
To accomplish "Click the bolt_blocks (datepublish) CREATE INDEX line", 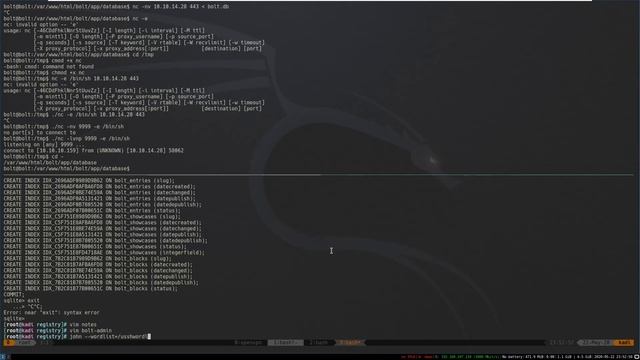I will [x=98, y=276].
